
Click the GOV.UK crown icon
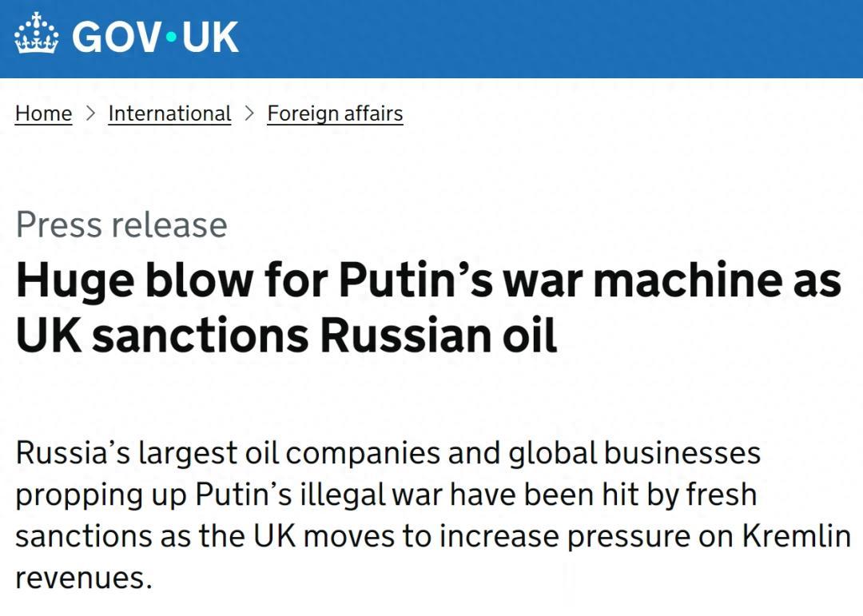tap(37, 36)
